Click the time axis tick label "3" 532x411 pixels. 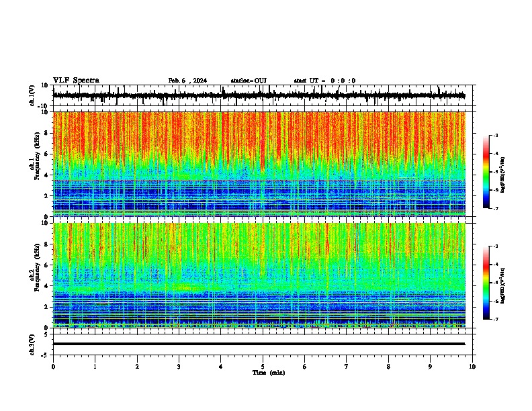[x=179, y=367]
